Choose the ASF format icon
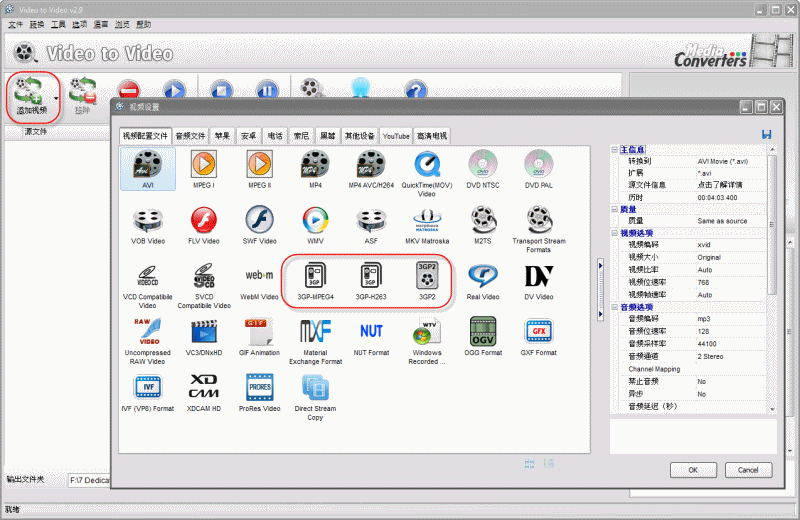The image size is (800, 520). coord(371,226)
